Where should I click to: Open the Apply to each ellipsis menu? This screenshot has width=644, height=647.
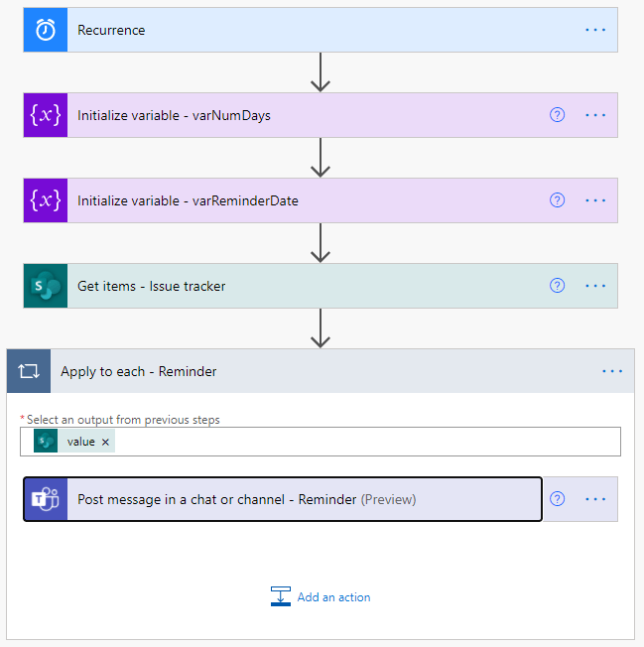point(612,371)
